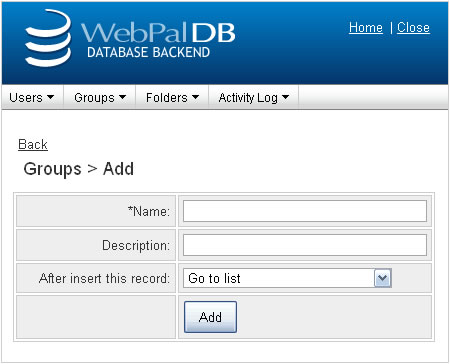
Task: Go Back using the Back link
Action: pyautogui.click(x=33, y=145)
